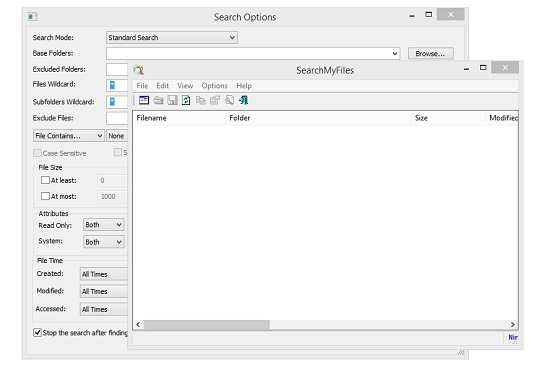Viewport: 550px width, 381px height.
Task: Click the Search Options window title icon
Action: point(33,16)
